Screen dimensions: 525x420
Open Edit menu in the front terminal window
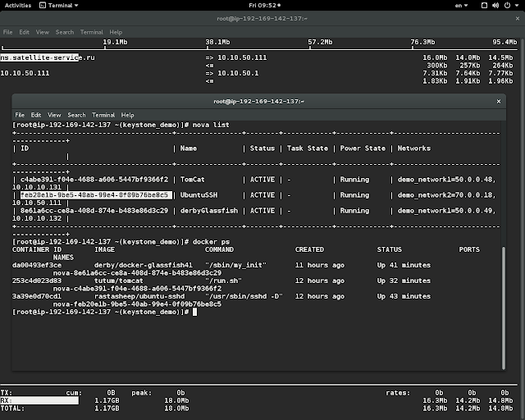pos(36,115)
